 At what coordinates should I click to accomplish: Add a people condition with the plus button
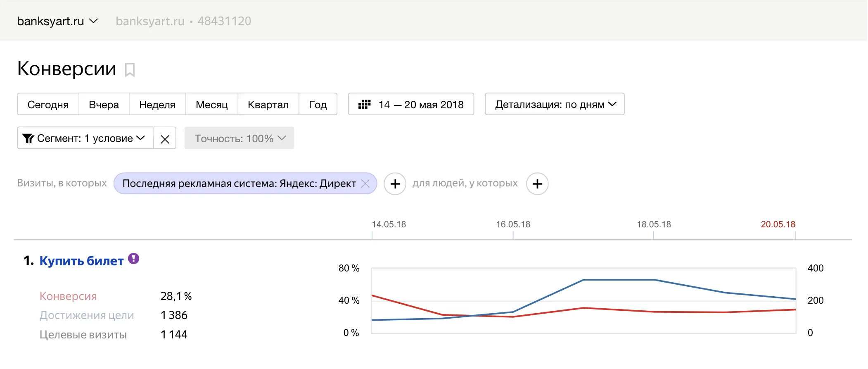(x=537, y=183)
